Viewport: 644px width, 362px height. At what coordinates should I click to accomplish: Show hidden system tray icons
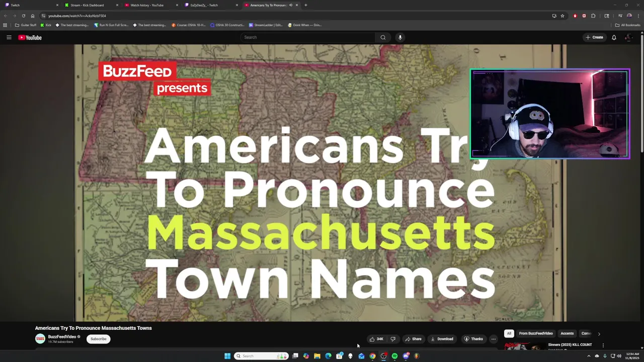pyautogui.click(x=589, y=356)
